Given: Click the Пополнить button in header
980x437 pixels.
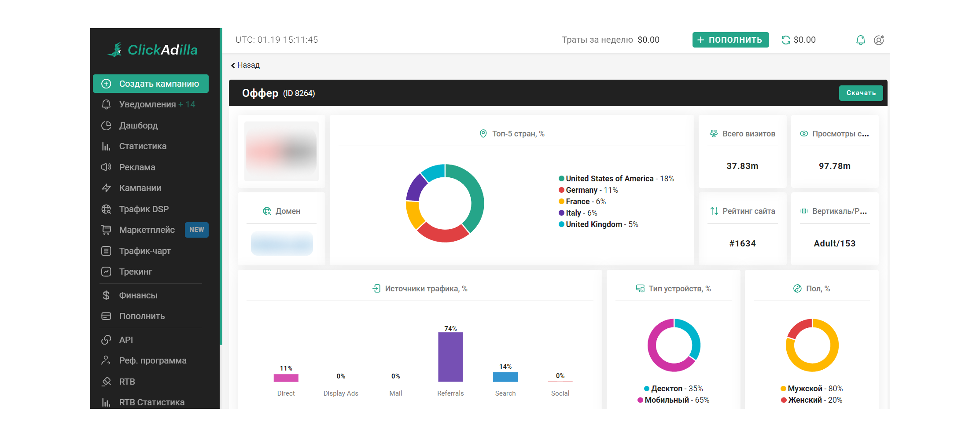Looking at the screenshot, I should [x=730, y=40].
